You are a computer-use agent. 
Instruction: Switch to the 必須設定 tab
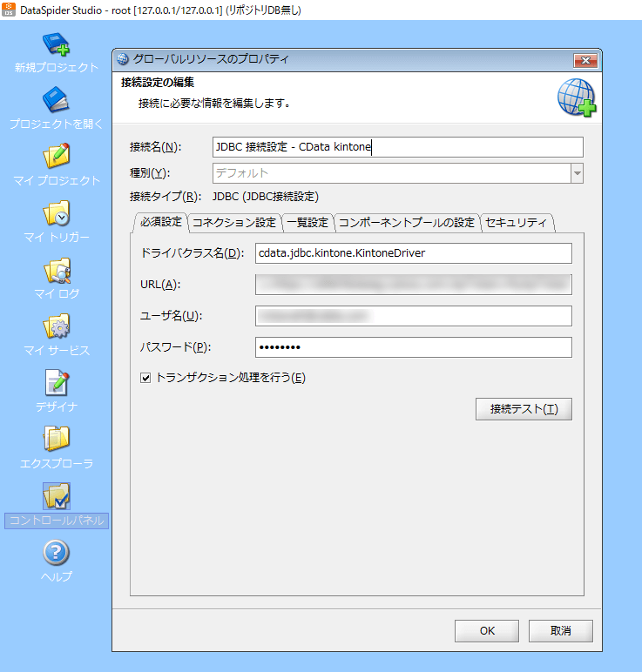pyautogui.click(x=161, y=222)
